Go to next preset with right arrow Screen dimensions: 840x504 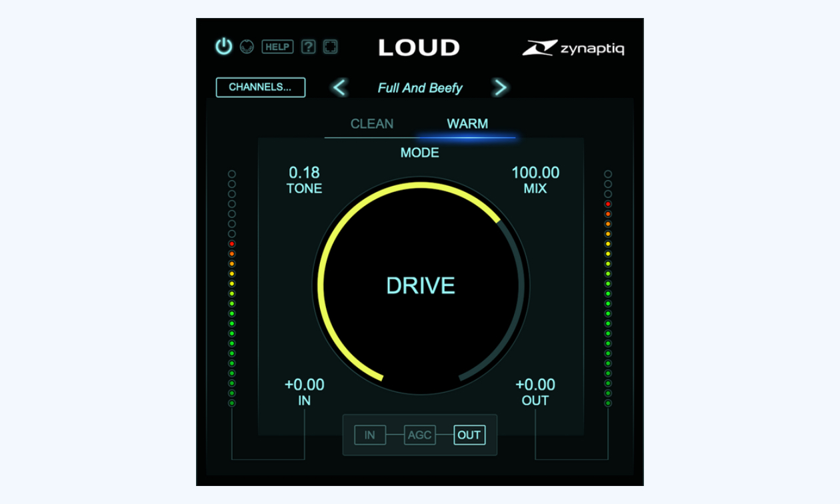[x=499, y=87]
